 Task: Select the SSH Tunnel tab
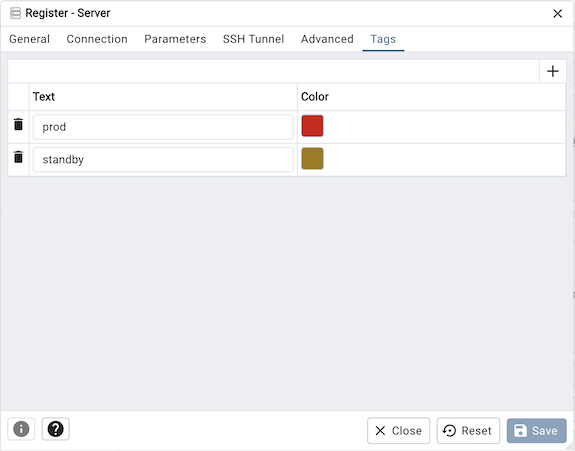(x=253, y=39)
